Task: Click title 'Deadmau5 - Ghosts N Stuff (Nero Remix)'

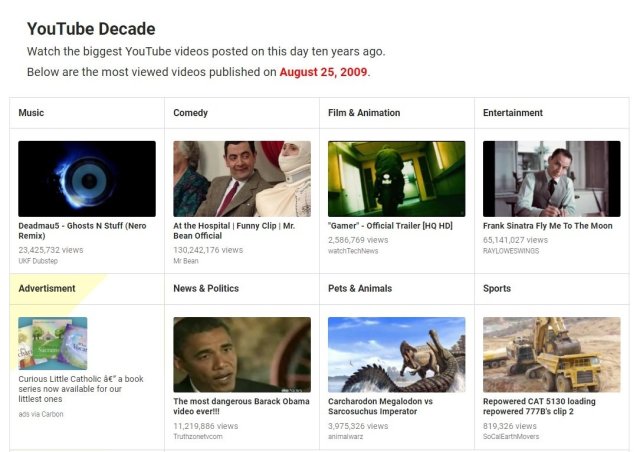Action: click(82, 231)
